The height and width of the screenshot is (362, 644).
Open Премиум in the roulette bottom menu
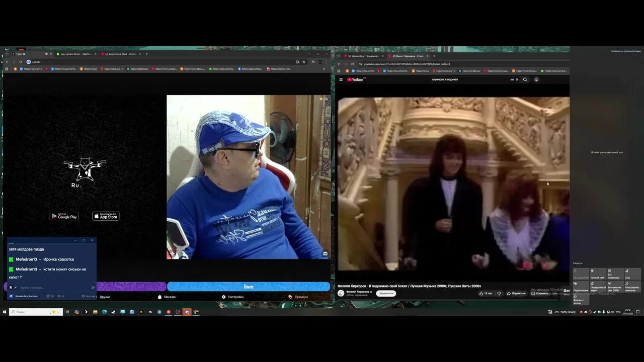click(298, 297)
